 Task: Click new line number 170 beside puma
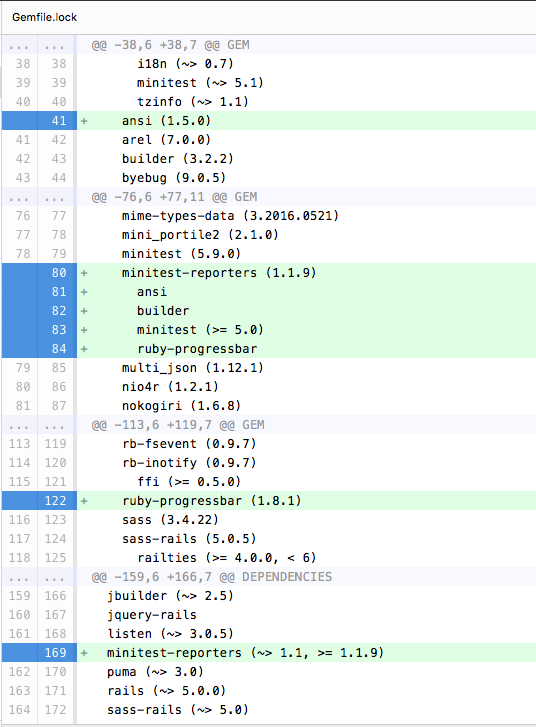pyautogui.click(x=55, y=672)
